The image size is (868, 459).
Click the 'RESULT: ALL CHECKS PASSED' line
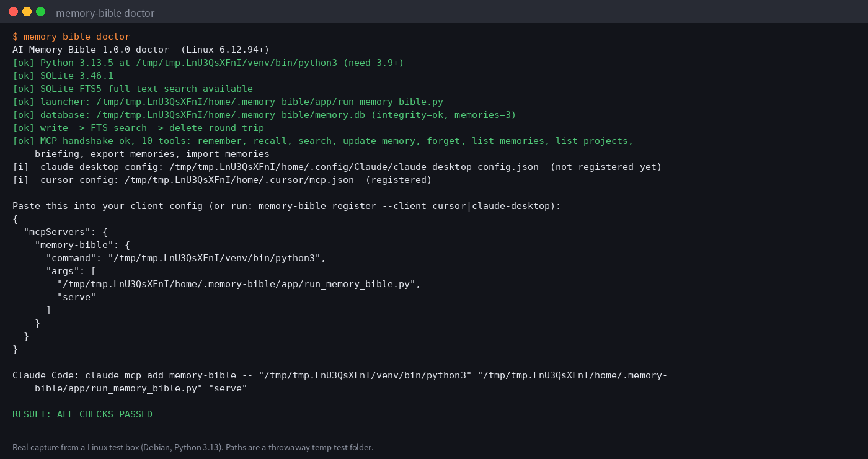tap(82, 414)
